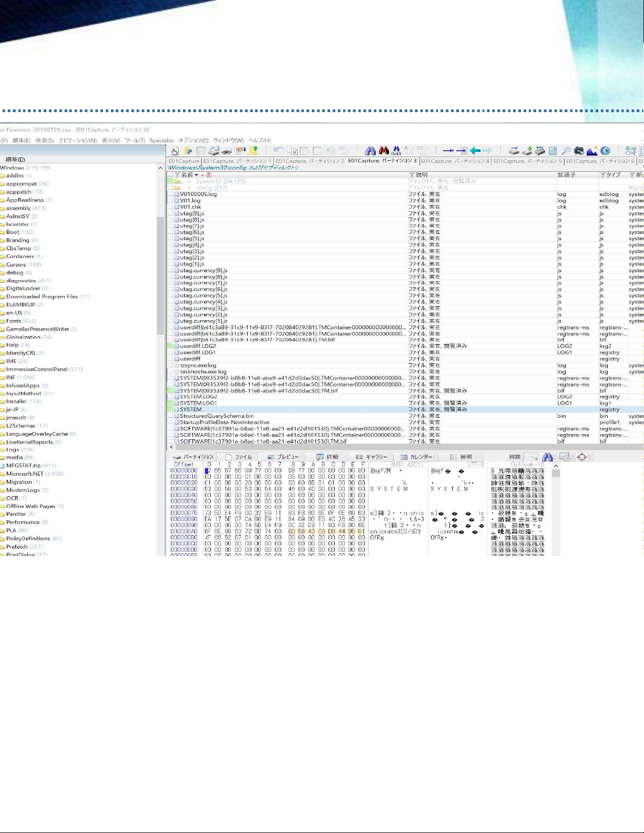Click the プレビュー mode button

pyautogui.click(x=283, y=457)
